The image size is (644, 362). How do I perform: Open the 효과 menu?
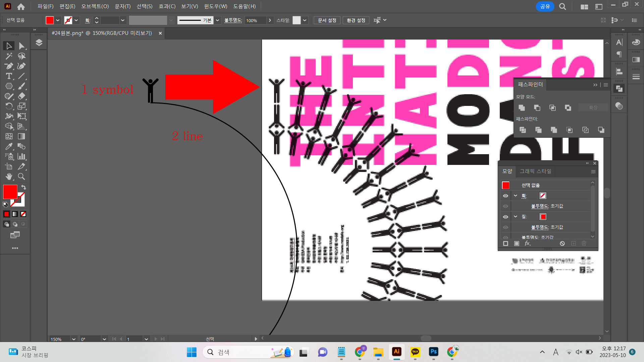[167, 6]
